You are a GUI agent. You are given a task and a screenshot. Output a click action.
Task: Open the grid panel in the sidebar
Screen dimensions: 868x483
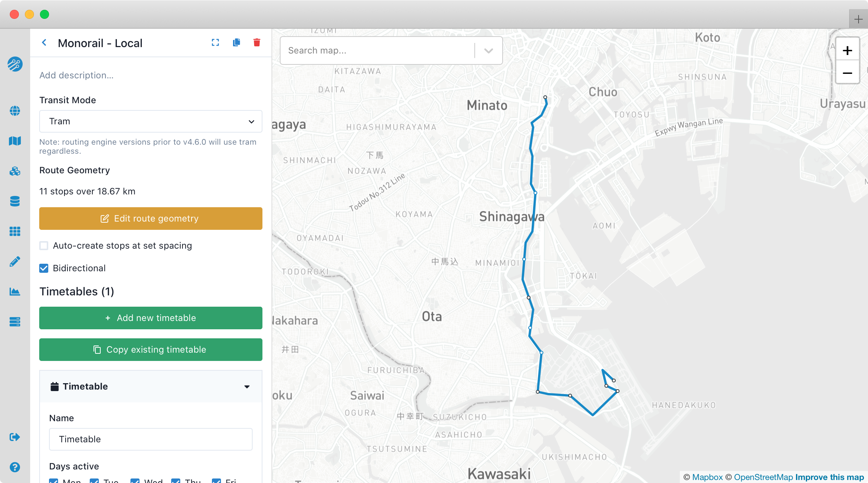[15, 231]
